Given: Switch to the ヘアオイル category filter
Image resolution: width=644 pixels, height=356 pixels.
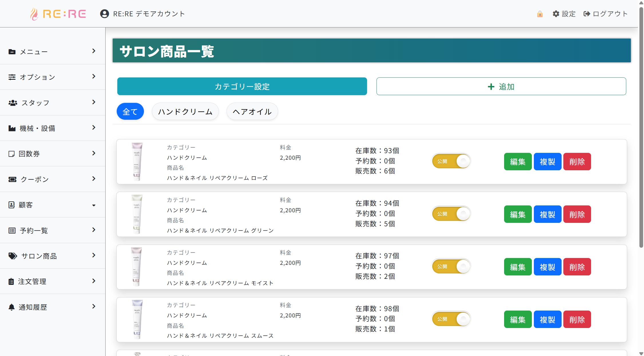Looking at the screenshot, I should tap(252, 111).
